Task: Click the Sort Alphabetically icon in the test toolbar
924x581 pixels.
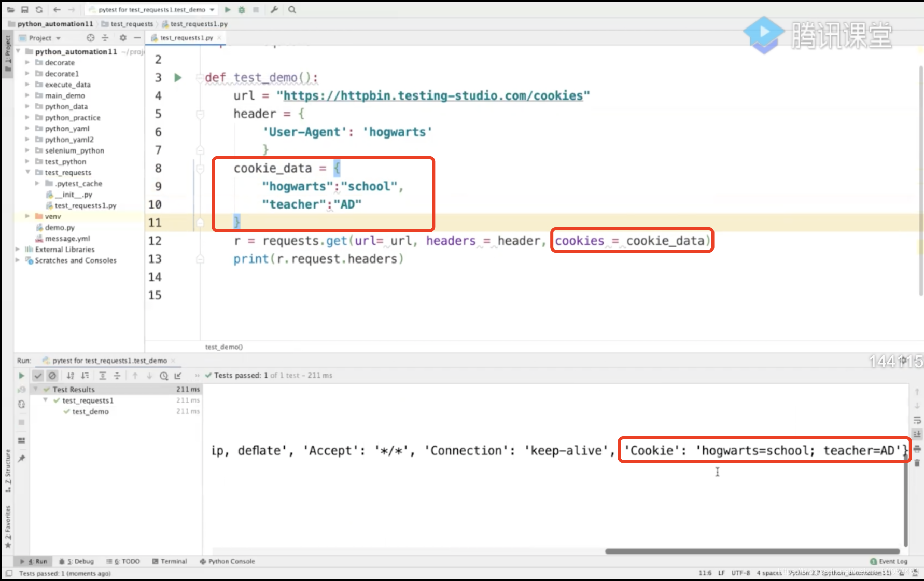Action: pyautogui.click(x=71, y=376)
